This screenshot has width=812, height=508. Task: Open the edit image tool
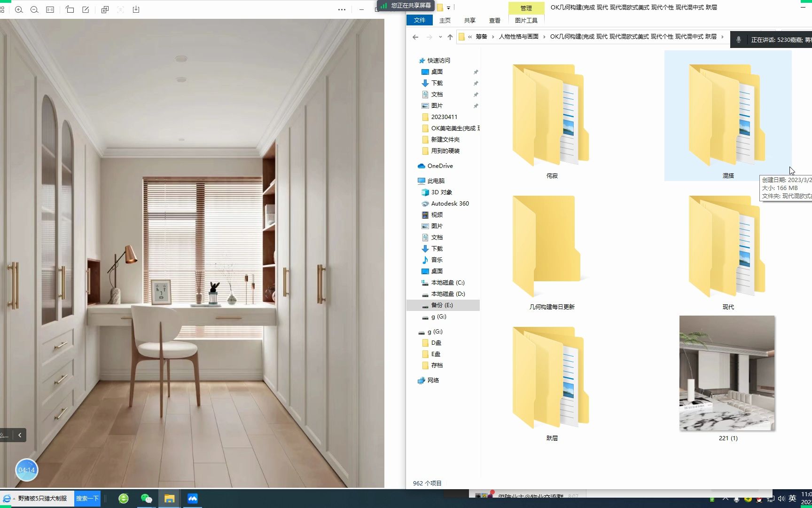[86, 9]
